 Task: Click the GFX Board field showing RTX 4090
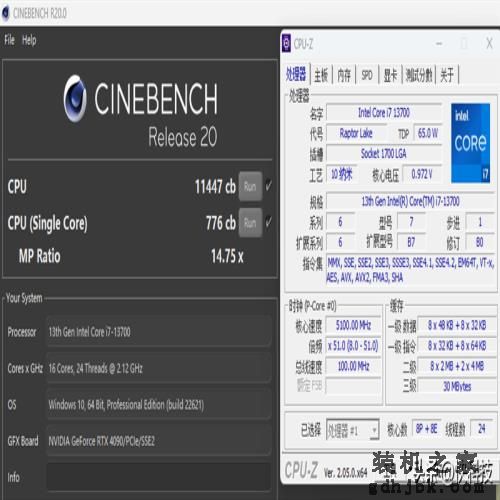coord(159,441)
